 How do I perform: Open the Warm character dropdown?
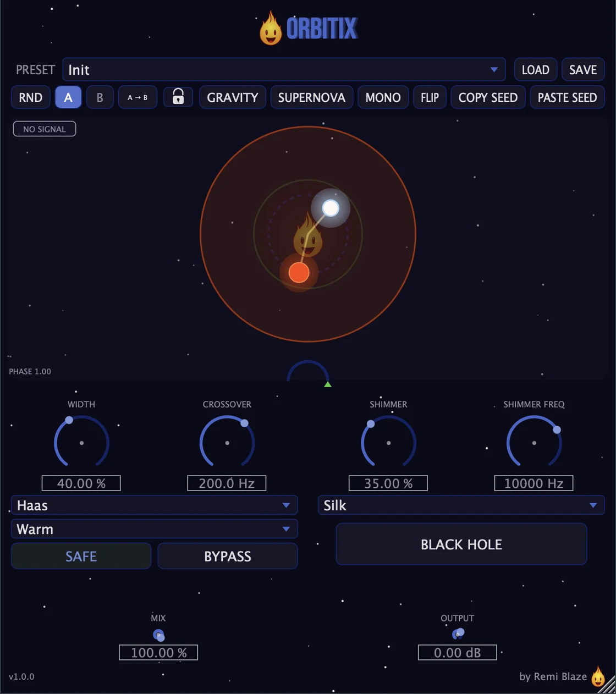[x=155, y=529]
